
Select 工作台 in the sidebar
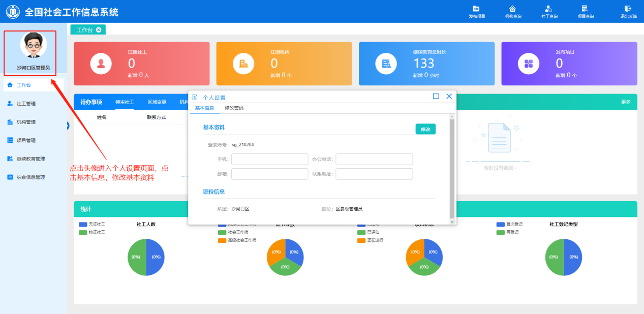pos(34,85)
